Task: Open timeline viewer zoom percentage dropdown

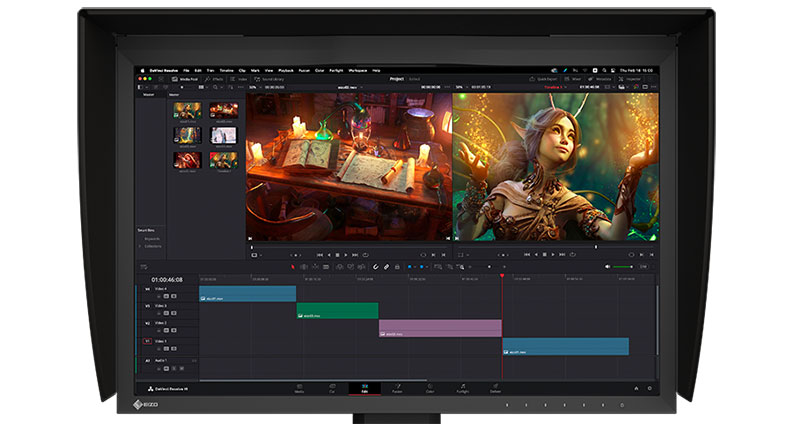Action: click(x=461, y=87)
